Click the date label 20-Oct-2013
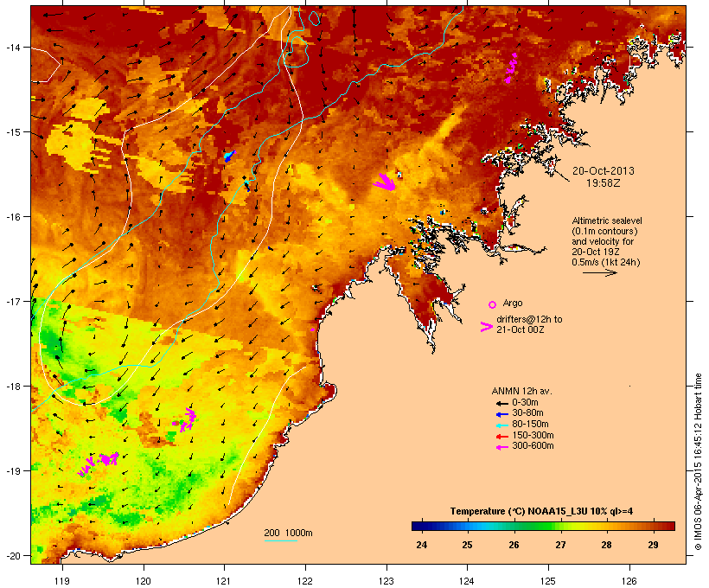The image size is (709, 588). pos(604,171)
